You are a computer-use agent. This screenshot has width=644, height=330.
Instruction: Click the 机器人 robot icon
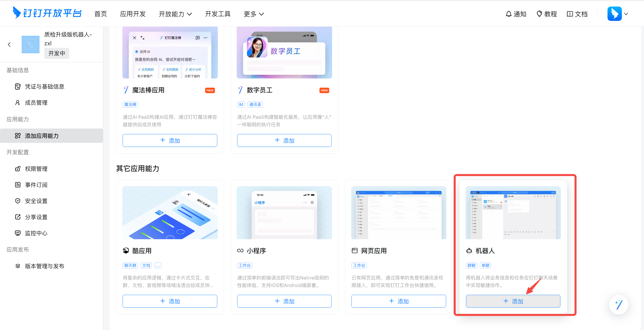469,251
